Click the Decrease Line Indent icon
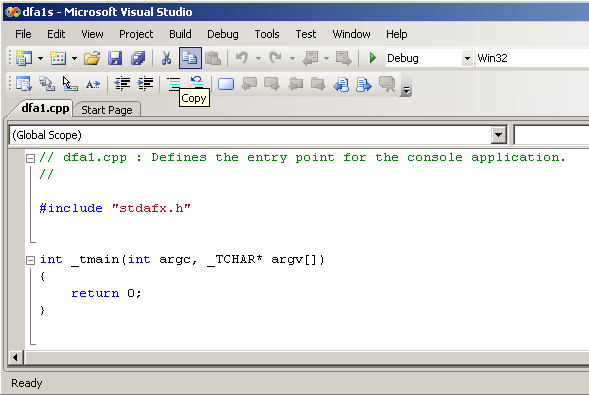This screenshot has width=589, height=395. click(122, 84)
